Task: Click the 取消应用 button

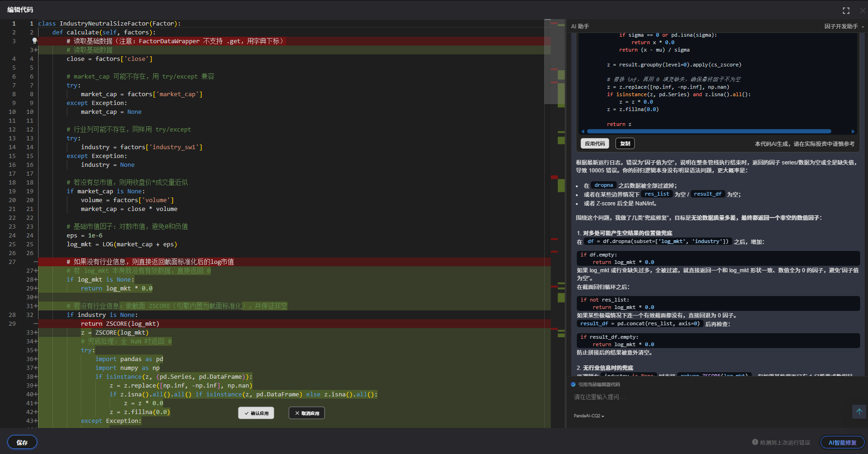Action: [307, 413]
